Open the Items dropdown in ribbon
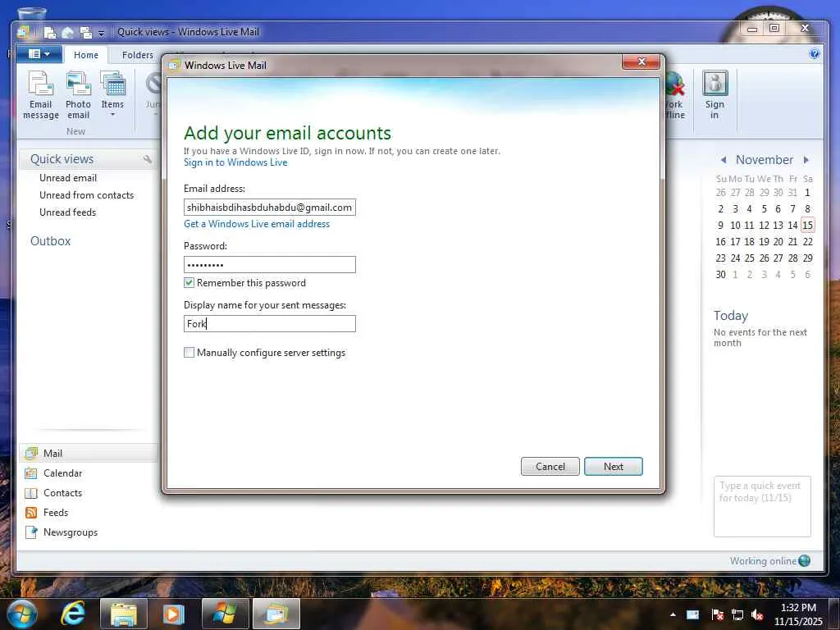Screen dimensions: 840x630 tap(112, 95)
